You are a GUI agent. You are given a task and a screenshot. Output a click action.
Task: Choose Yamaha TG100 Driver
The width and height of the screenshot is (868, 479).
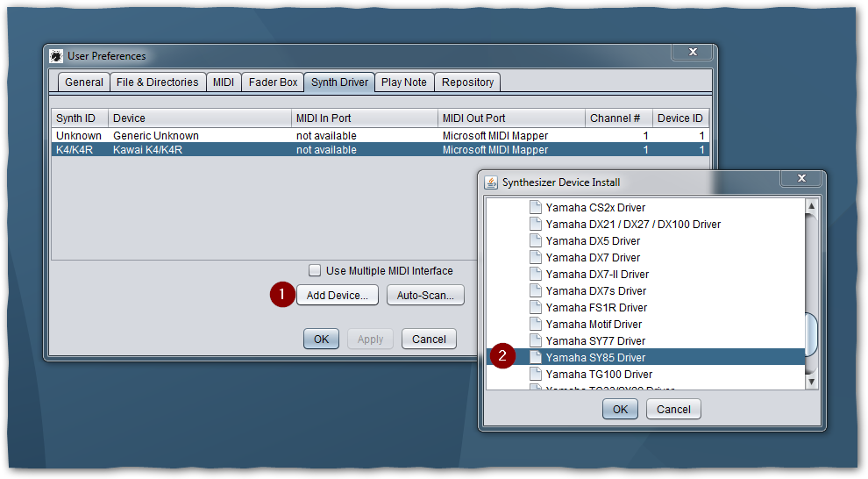pos(599,374)
